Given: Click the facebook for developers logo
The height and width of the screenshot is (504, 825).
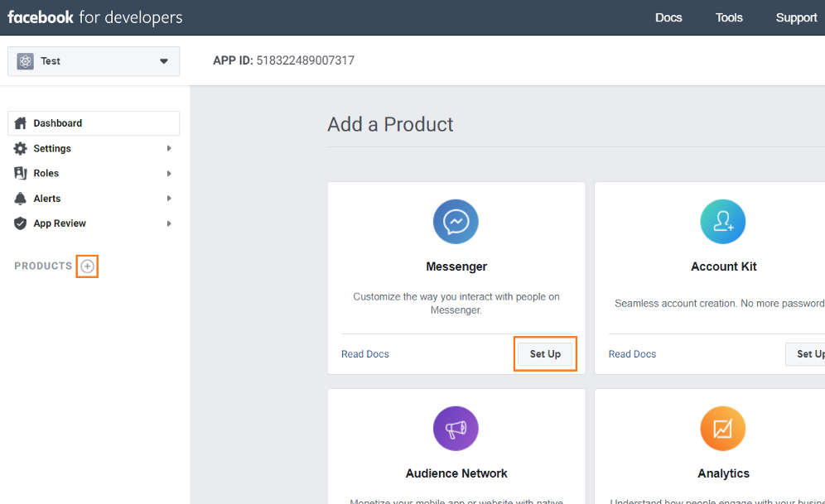Looking at the screenshot, I should 94,17.
